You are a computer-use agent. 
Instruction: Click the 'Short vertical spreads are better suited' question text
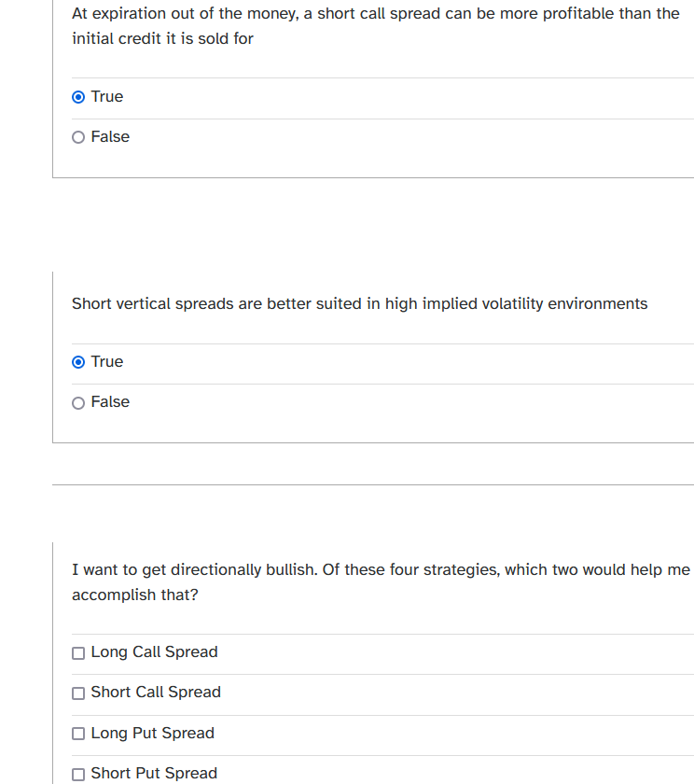coord(359,304)
